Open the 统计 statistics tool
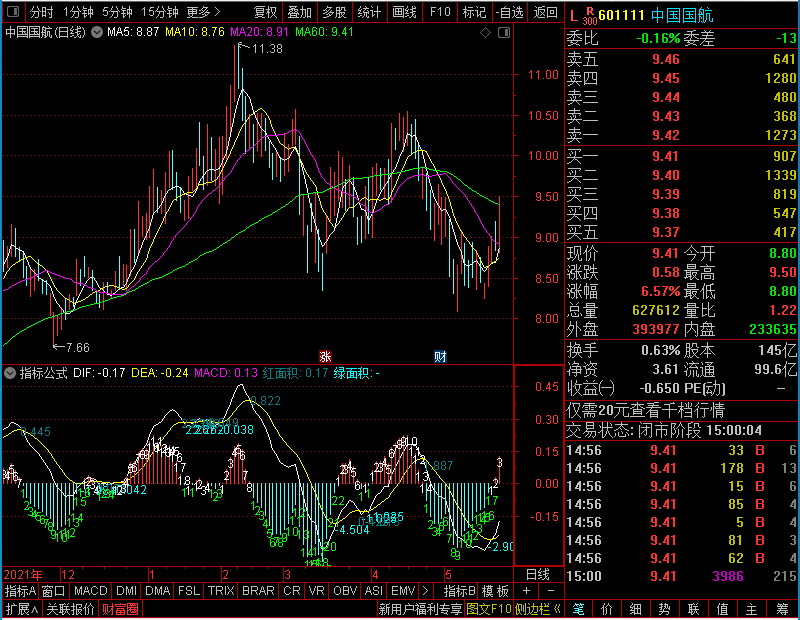 [369, 12]
